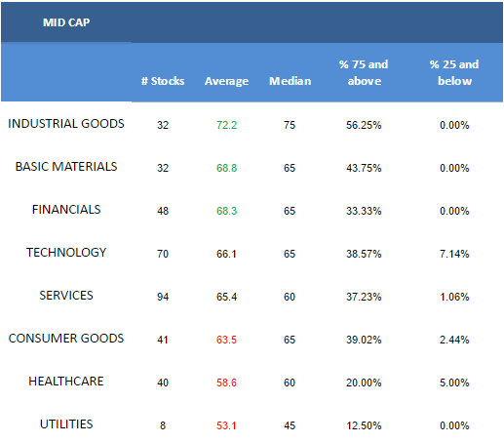Click the BASIC MATERIALS row label

(x=66, y=167)
